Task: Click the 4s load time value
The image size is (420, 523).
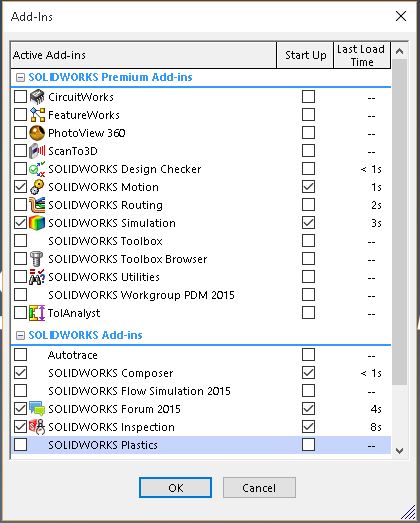Action: pyautogui.click(x=376, y=409)
